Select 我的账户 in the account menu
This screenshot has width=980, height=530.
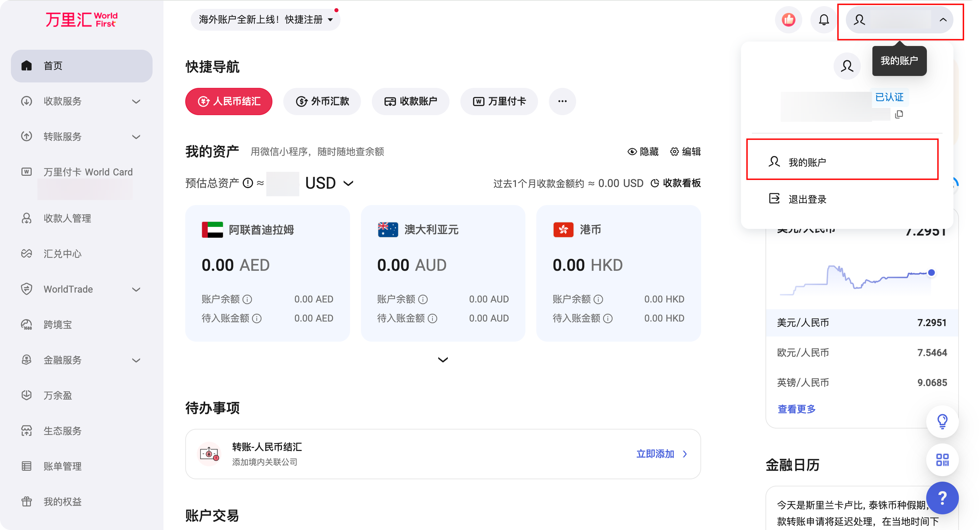(807, 161)
